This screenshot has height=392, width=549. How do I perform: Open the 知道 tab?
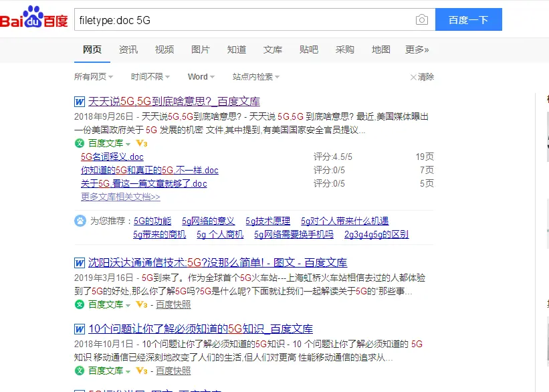coord(236,50)
